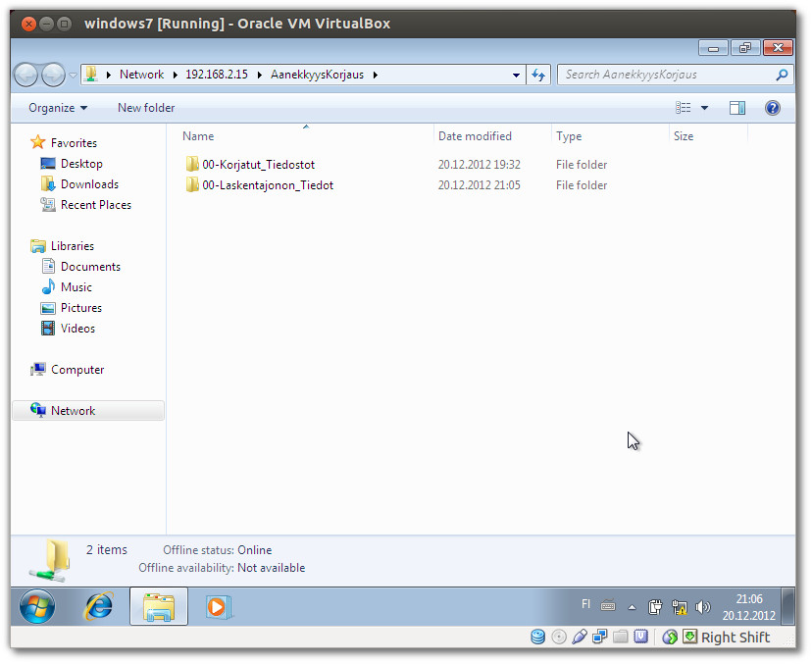812x664 pixels.
Task: Select the 00-Korjatut_Tiedostot folder
Action: click(x=259, y=165)
